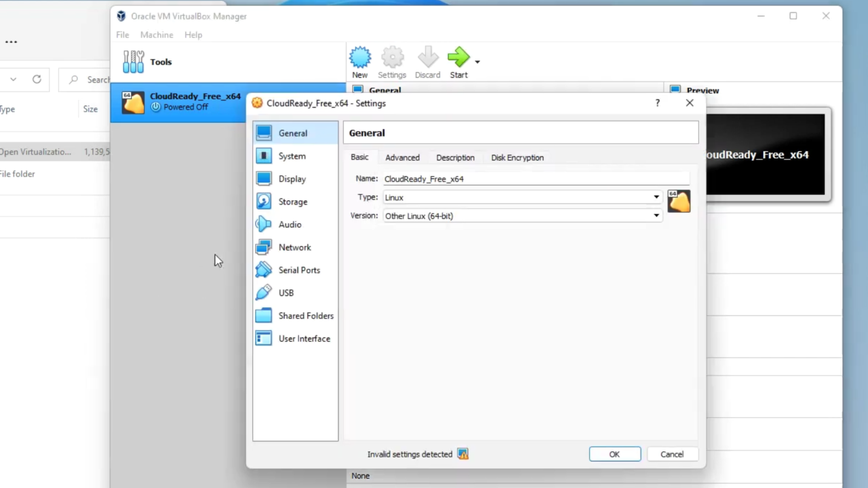Click the invalid settings warning icon

[463, 454]
